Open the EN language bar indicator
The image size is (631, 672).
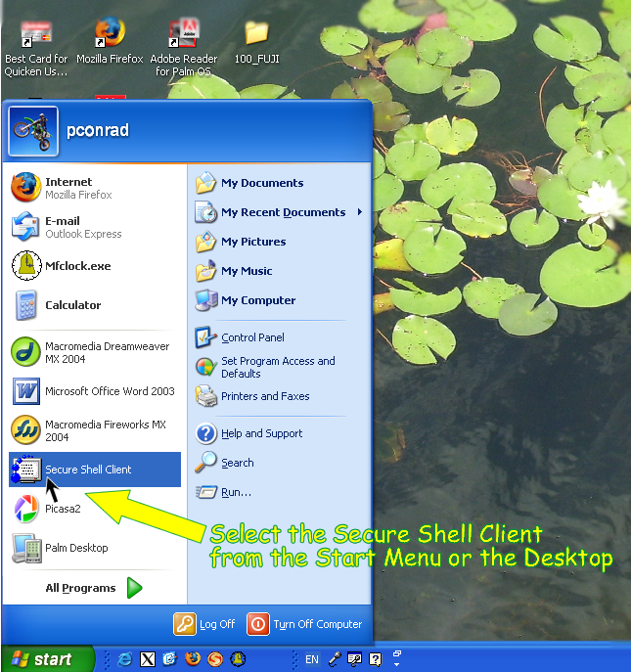point(312,659)
